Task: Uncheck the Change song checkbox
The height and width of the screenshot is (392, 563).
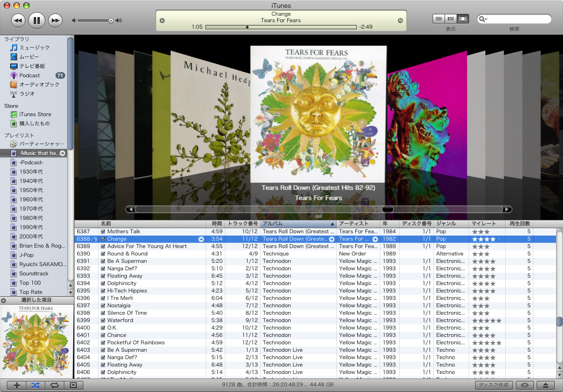Action: (x=103, y=239)
